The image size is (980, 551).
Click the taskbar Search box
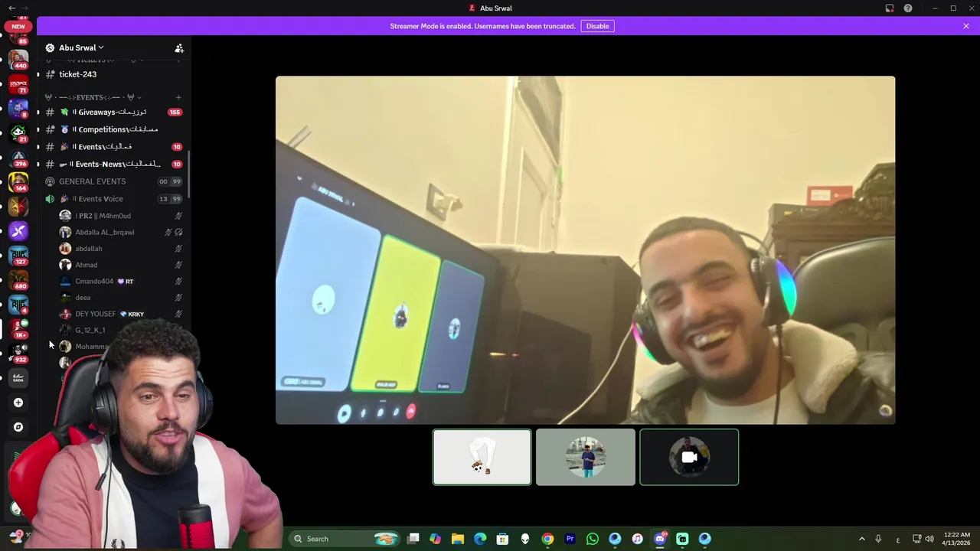346,539
